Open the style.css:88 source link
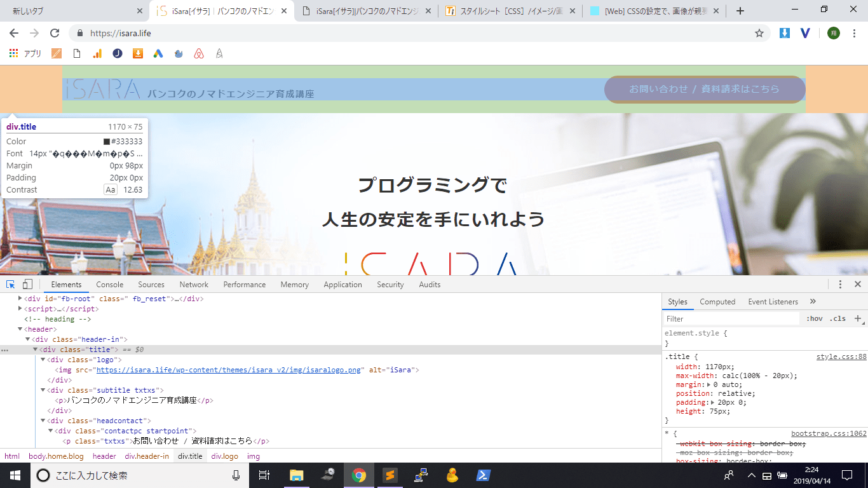868x488 pixels. click(841, 356)
